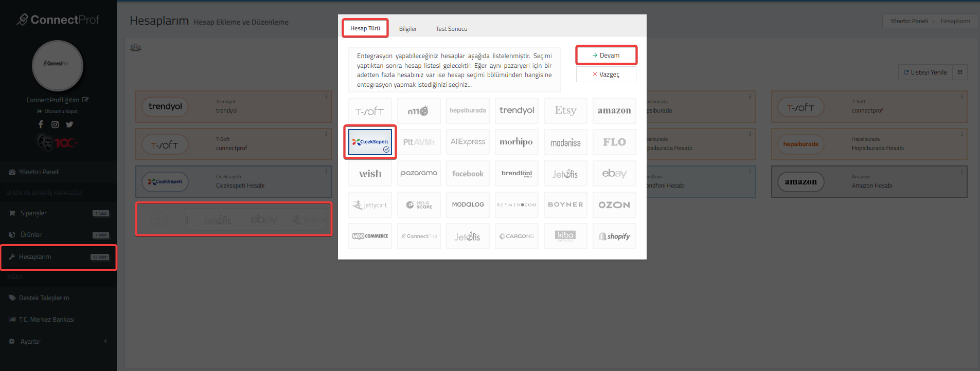Log out via Oturumu Kapat
The image size is (980, 371).
click(58, 111)
